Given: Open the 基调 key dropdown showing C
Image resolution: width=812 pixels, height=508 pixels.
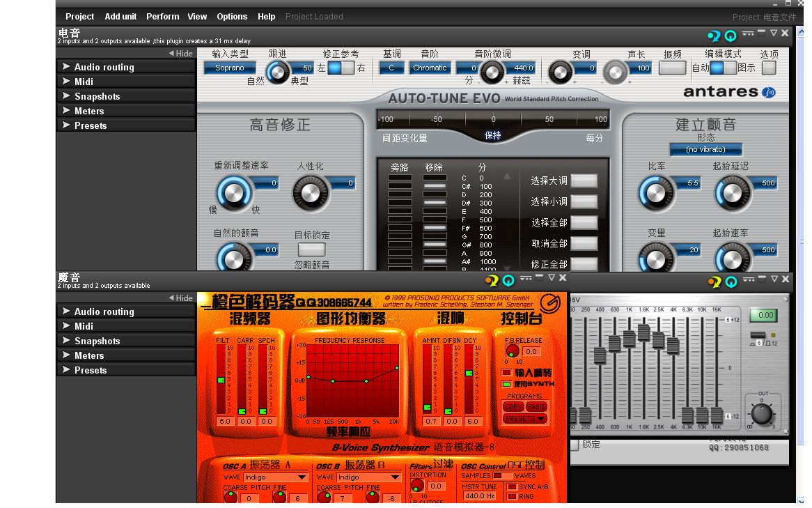Looking at the screenshot, I should [x=391, y=68].
